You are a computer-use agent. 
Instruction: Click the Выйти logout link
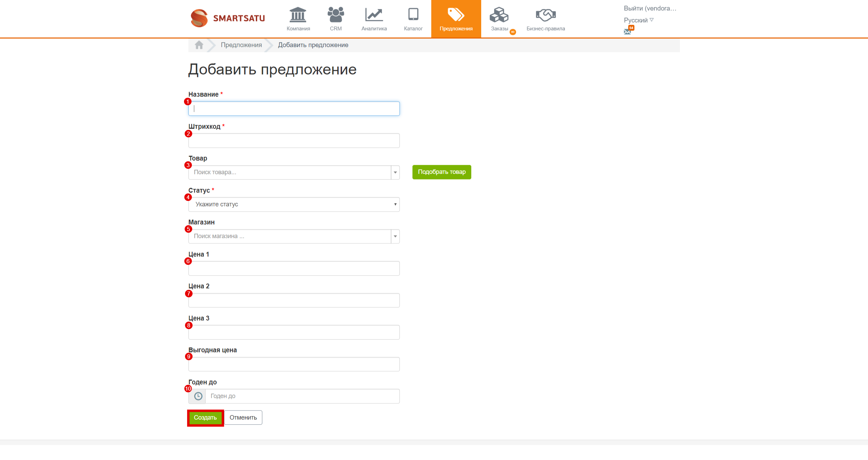[x=650, y=8]
